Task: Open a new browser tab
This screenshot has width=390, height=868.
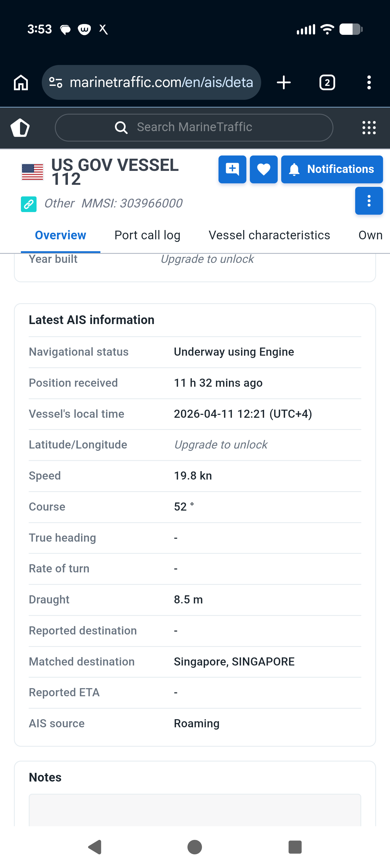Action: [284, 83]
